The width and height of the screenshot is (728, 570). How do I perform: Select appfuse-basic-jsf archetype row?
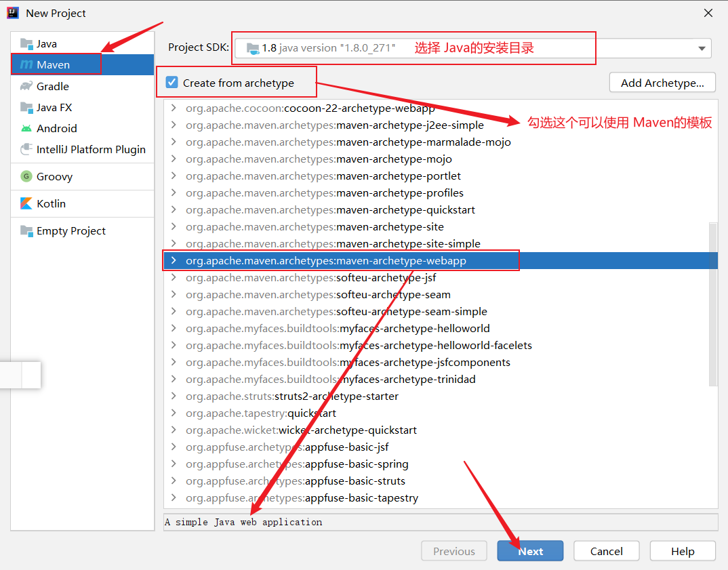coord(441,447)
